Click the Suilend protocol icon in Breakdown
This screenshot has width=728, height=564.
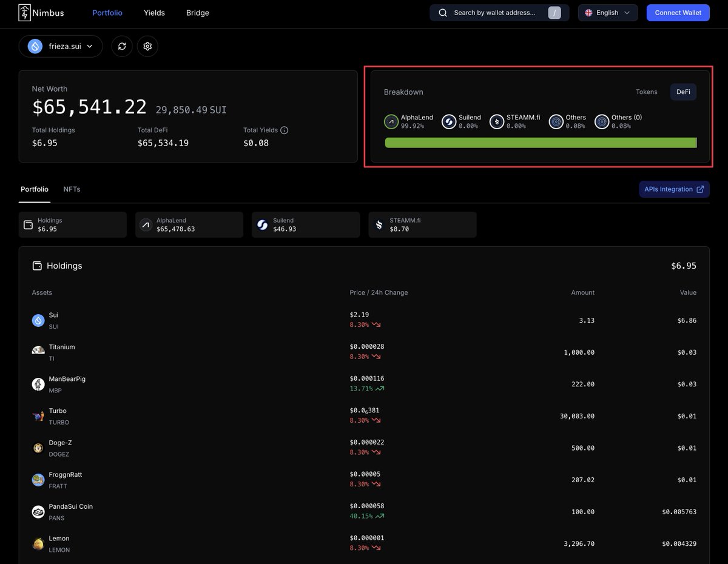(449, 121)
